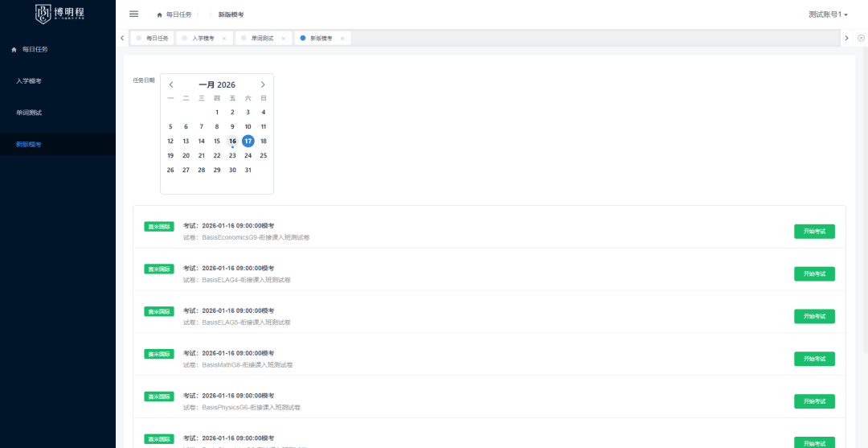
Task: Start the BasisEconomicsG9 exam with 开始考试
Action: point(814,232)
